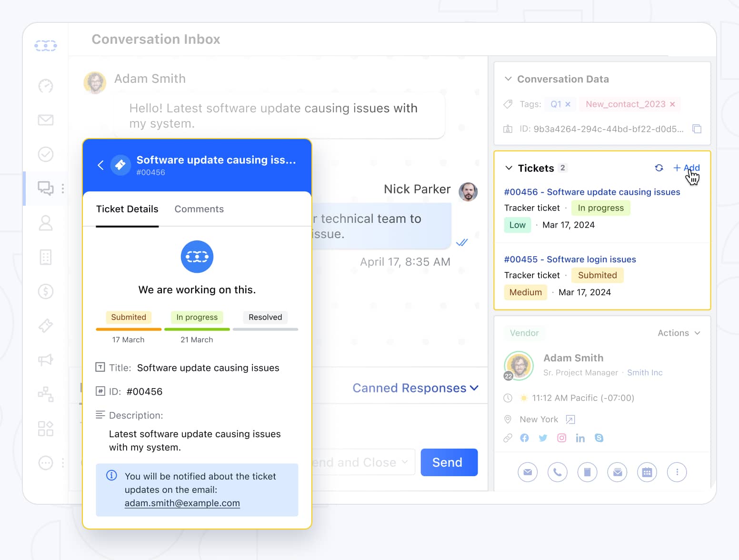This screenshot has height=560, width=739.
Task: Open ticket #00455 Software login issues
Action: (x=569, y=260)
